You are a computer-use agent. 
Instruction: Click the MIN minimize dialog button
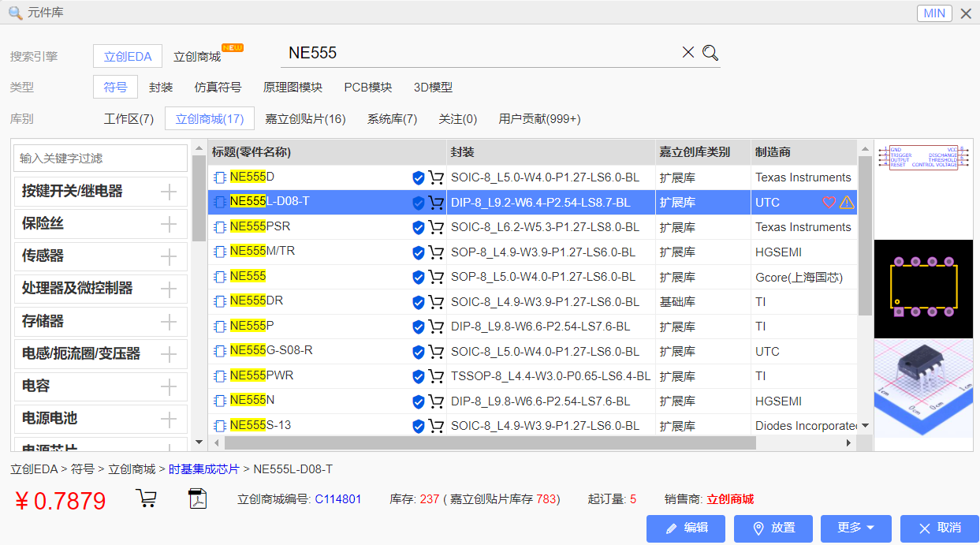pos(934,13)
